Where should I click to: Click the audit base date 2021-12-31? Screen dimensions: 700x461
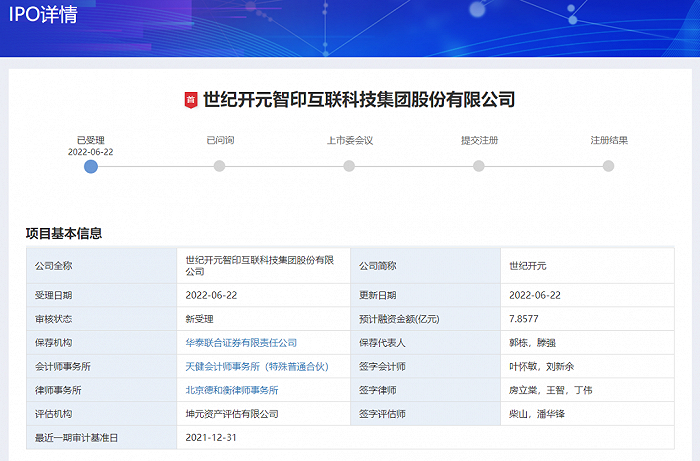pyautogui.click(x=212, y=438)
